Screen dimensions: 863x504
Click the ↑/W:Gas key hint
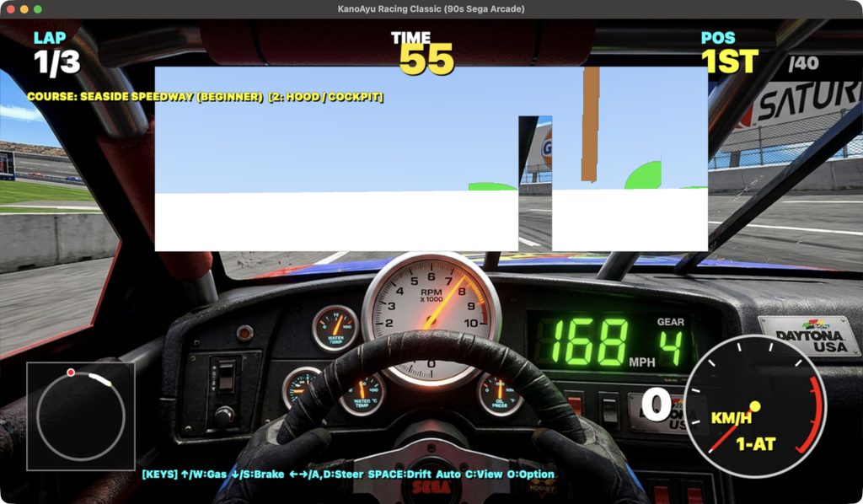tap(204, 475)
